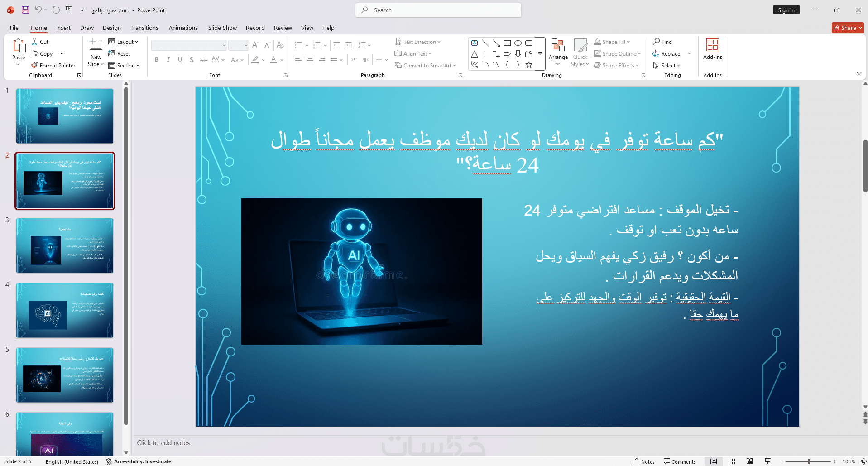
Task: Open the Transitions tab
Action: 144,28
